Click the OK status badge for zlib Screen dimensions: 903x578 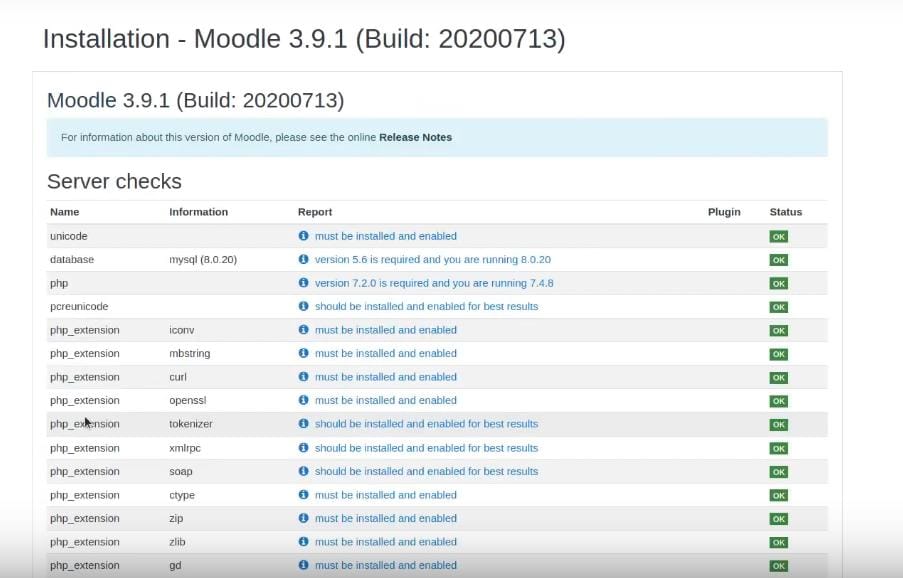click(x=778, y=542)
